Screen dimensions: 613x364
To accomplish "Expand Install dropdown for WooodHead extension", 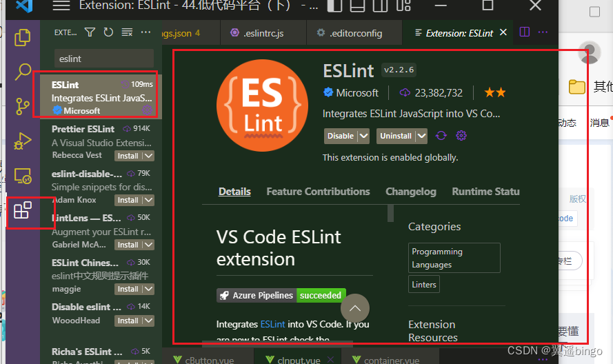I will [x=148, y=321].
